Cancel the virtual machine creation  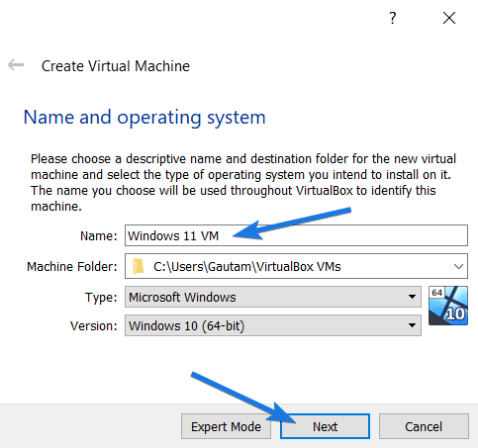click(424, 426)
